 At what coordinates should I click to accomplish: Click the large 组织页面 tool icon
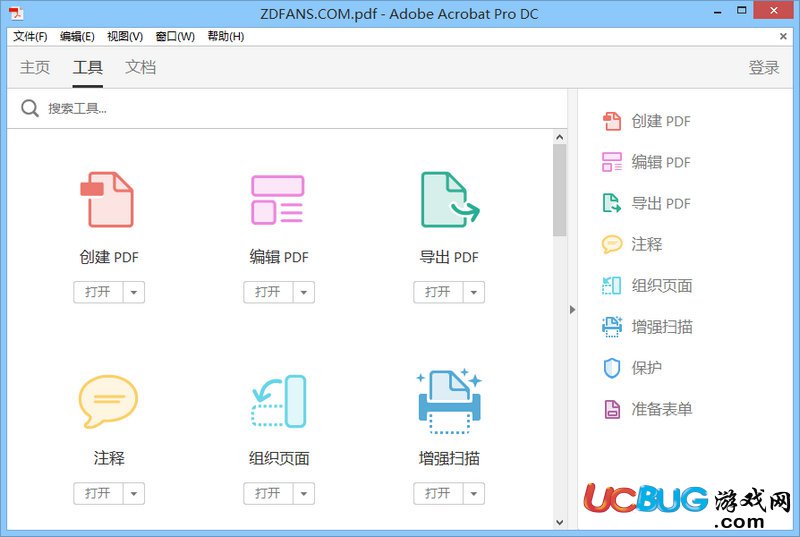(x=279, y=401)
